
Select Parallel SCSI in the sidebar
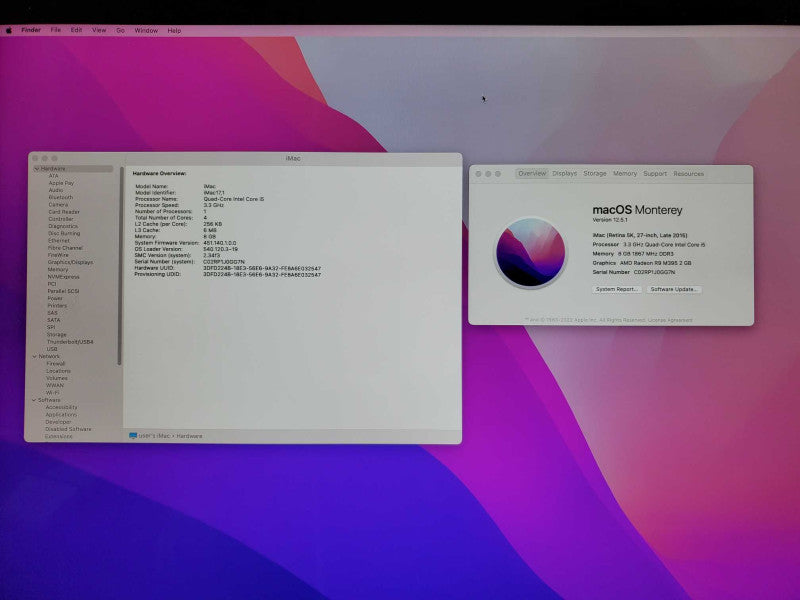click(x=63, y=291)
